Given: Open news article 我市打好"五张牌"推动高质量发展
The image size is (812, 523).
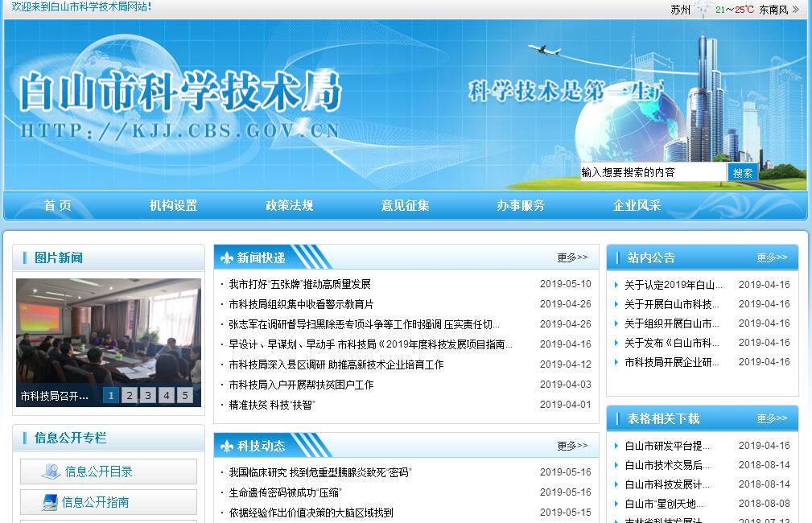Looking at the screenshot, I should [x=299, y=284].
